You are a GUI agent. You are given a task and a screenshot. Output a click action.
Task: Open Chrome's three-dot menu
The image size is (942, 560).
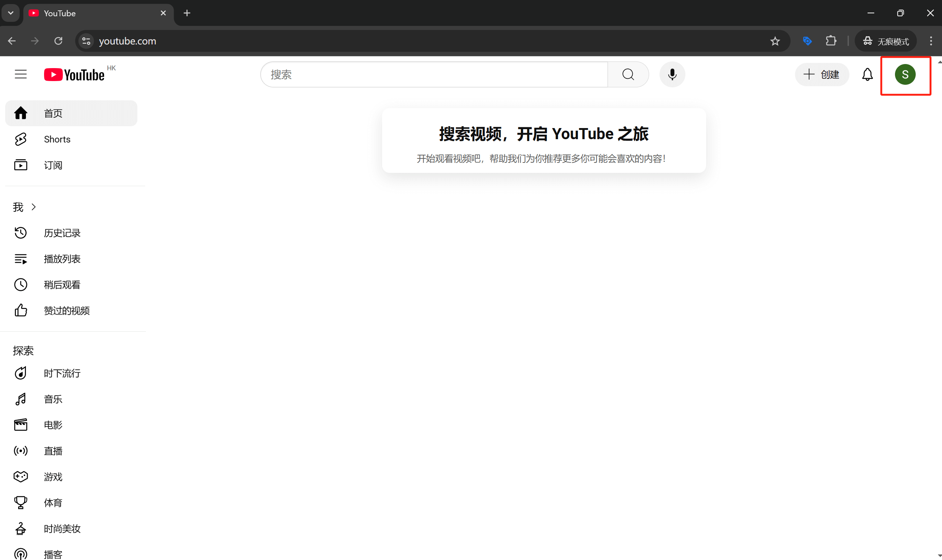(x=931, y=41)
